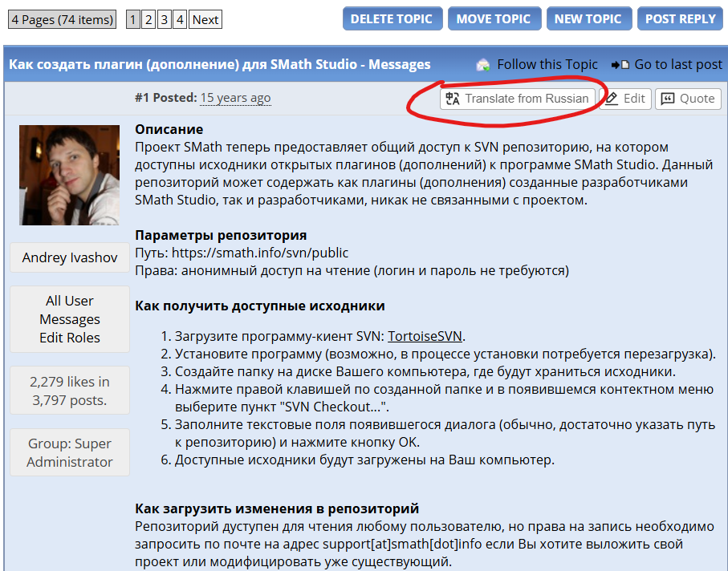Image resolution: width=728 pixels, height=571 pixels.
Task: Start a NEW TOPIC
Action: 588,19
